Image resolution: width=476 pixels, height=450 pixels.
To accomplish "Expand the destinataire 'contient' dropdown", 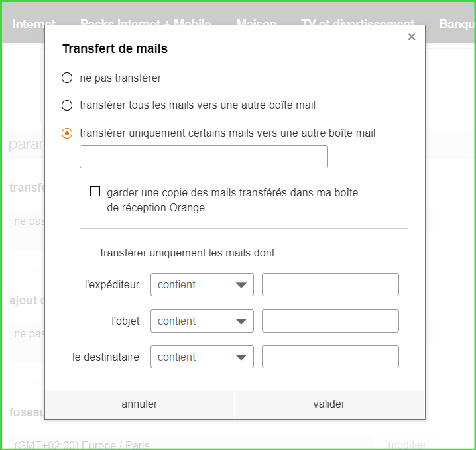I will 202,357.
